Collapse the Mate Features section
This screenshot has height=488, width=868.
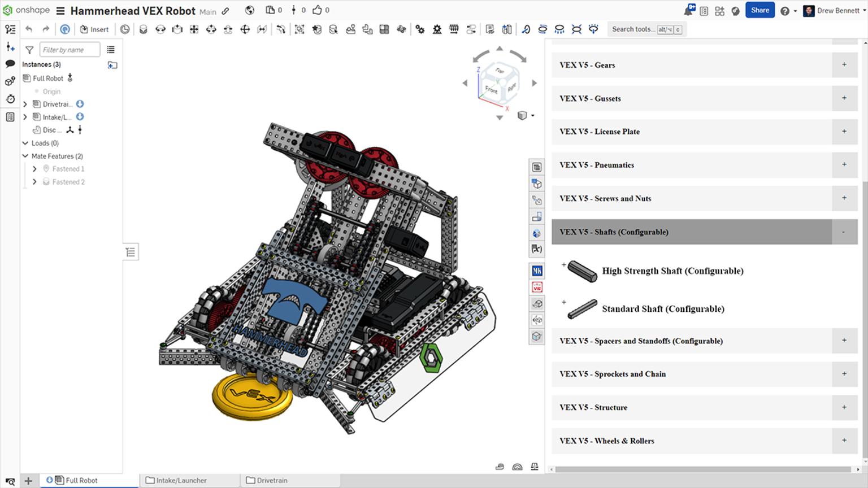point(25,156)
